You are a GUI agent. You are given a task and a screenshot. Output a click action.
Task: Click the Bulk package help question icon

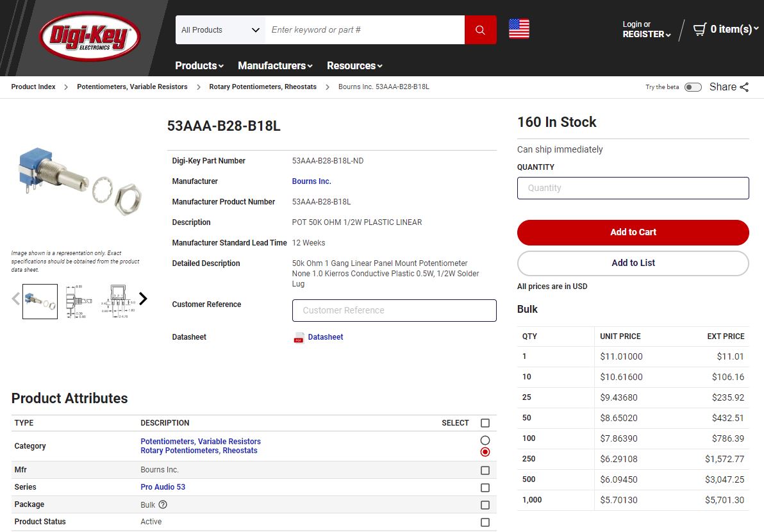click(163, 504)
